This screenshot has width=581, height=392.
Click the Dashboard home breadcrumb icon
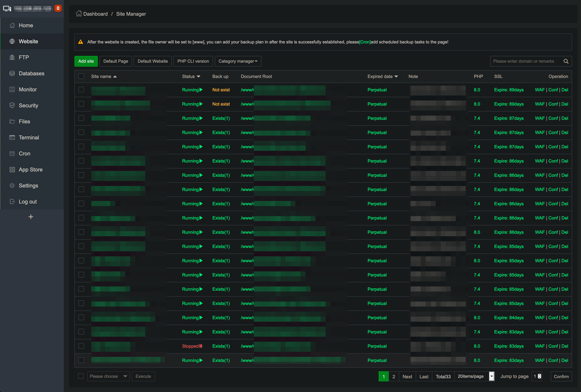point(79,14)
